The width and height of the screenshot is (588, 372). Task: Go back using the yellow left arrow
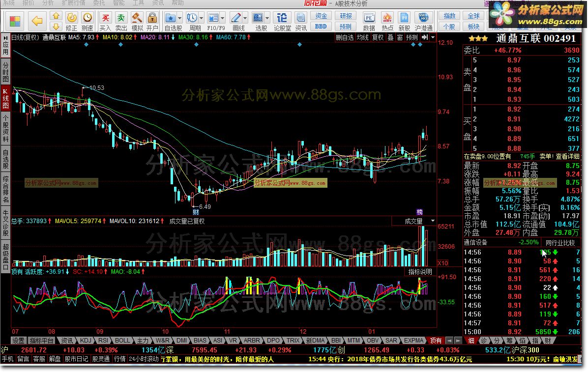pyautogui.click(x=37, y=21)
